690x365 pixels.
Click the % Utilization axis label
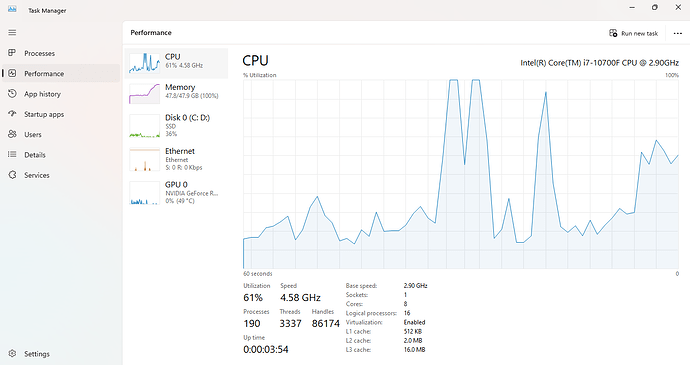[260, 75]
